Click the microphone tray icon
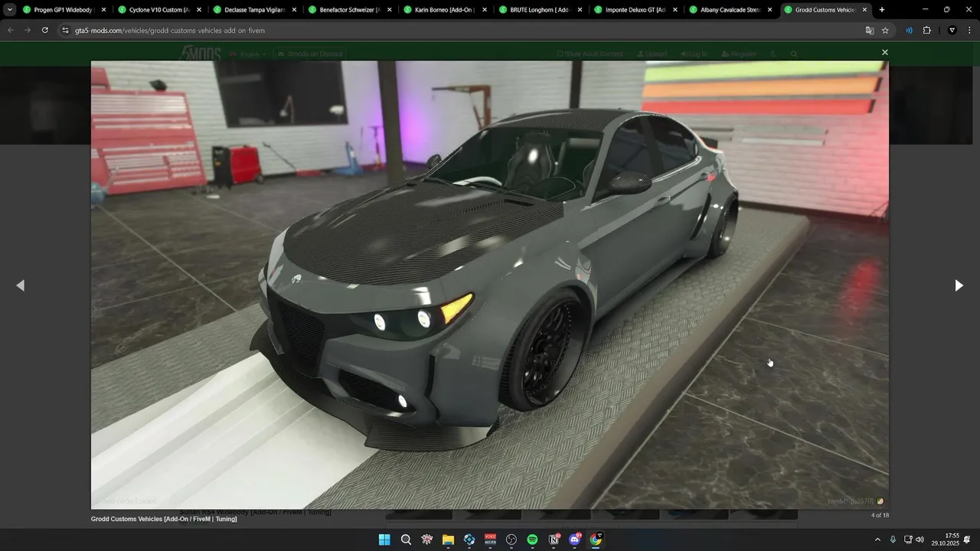Viewport: 980px width, 551px height. tap(893, 540)
